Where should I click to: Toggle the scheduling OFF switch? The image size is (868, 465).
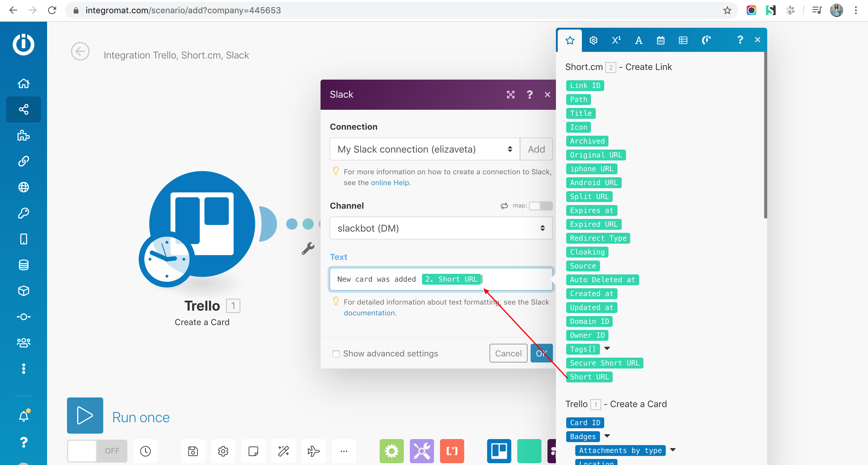tap(97, 451)
